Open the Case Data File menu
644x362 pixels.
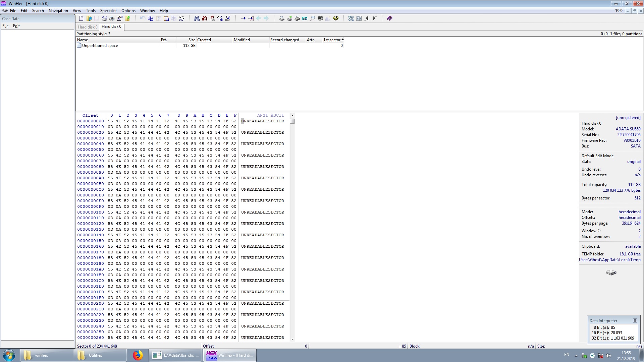point(5,26)
